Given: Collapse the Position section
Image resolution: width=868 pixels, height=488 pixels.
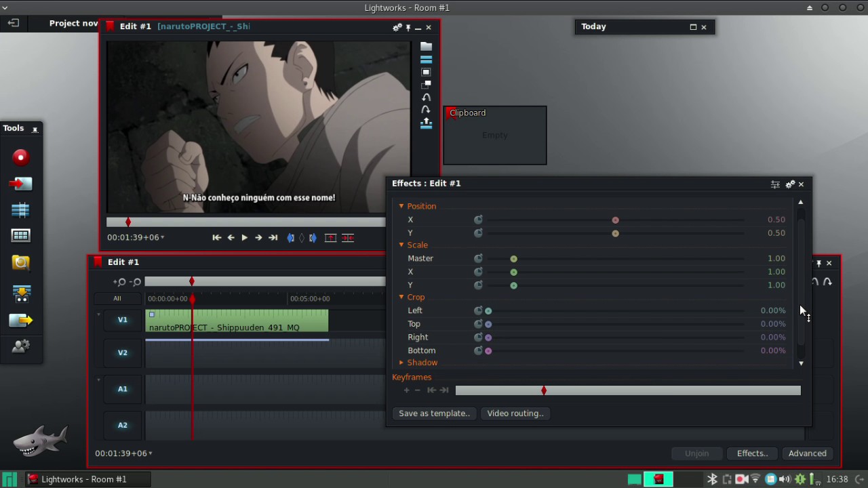Looking at the screenshot, I should pos(401,206).
